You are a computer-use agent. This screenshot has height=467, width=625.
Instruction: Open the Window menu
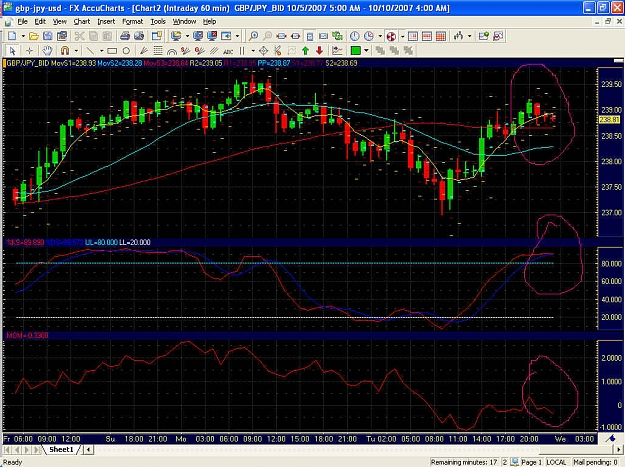pos(184,22)
